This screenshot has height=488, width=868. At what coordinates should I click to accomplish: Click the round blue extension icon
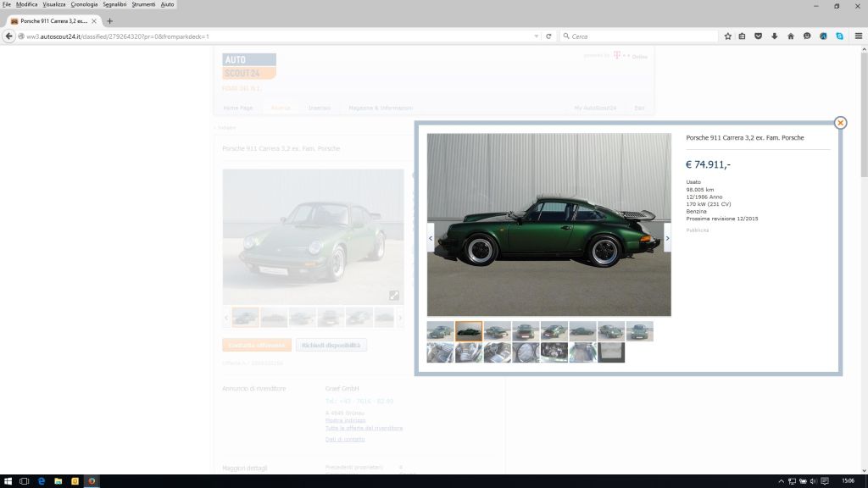click(823, 36)
